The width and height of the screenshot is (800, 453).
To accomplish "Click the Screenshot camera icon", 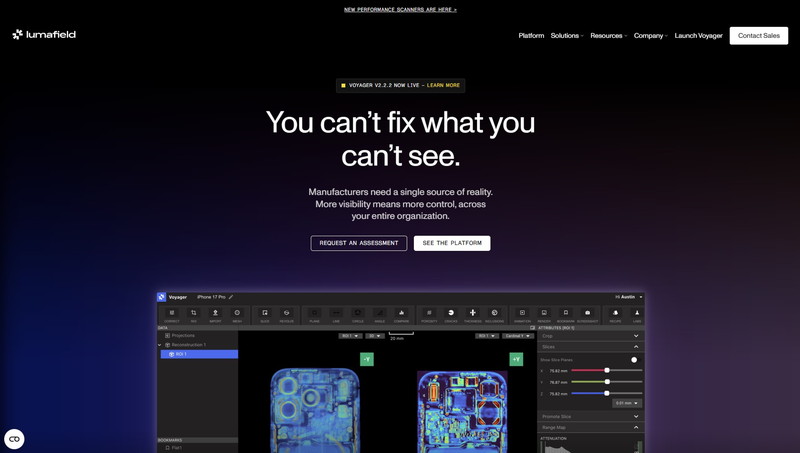I will 587,315.
